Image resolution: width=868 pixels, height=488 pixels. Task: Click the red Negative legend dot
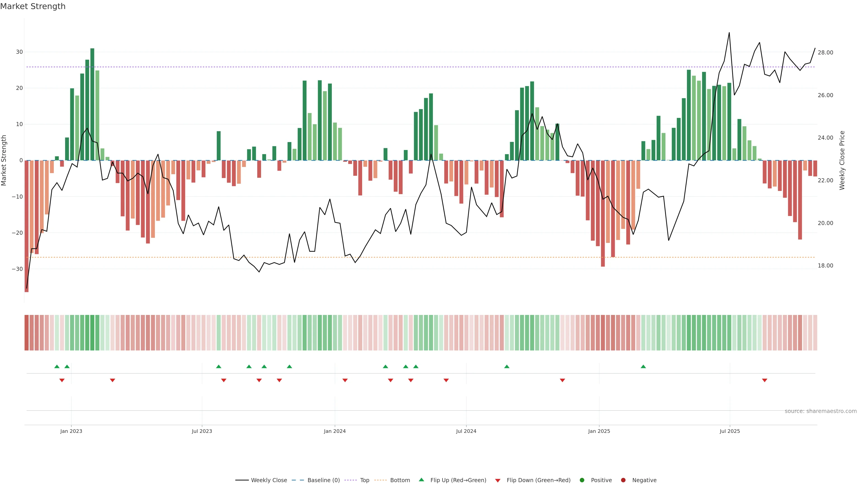623,480
